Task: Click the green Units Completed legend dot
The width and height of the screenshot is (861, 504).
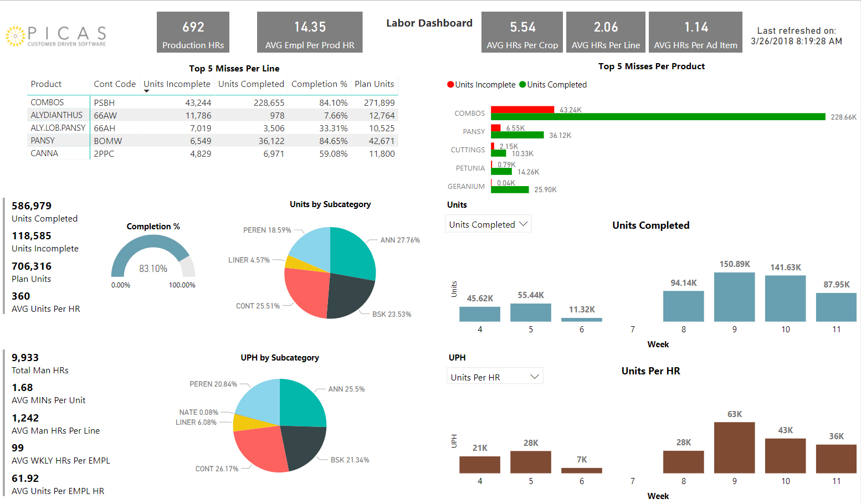Action: pyautogui.click(x=522, y=85)
